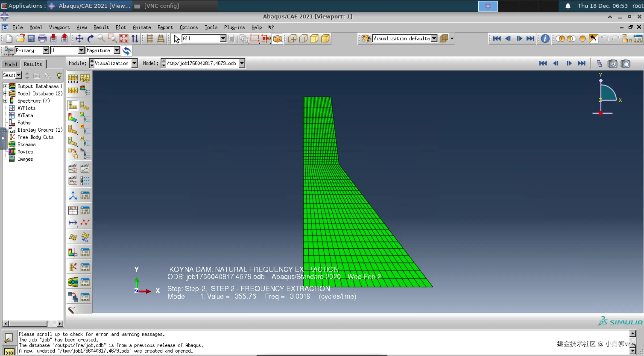The image size is (644, 356).
Task: Open the Save file toolbar icon
Action: (x=31, y=39)
